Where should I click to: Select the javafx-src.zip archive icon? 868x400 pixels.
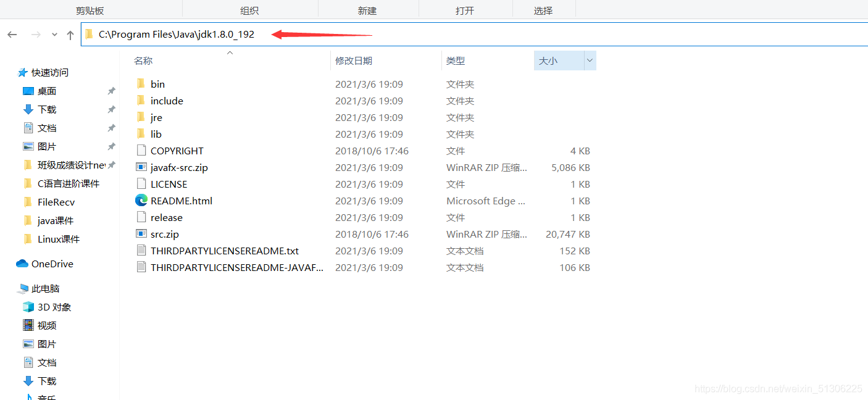(x=141, y=167)
